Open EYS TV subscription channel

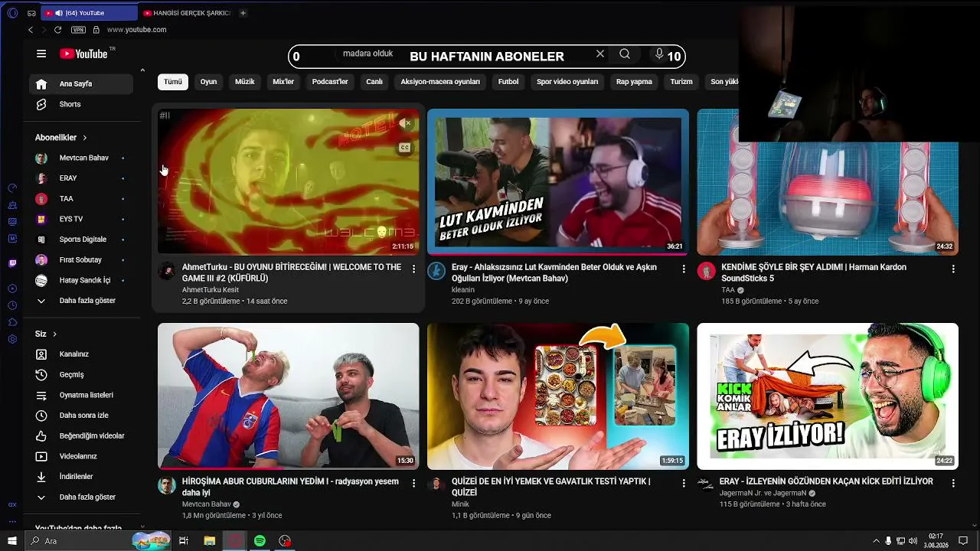81,219
